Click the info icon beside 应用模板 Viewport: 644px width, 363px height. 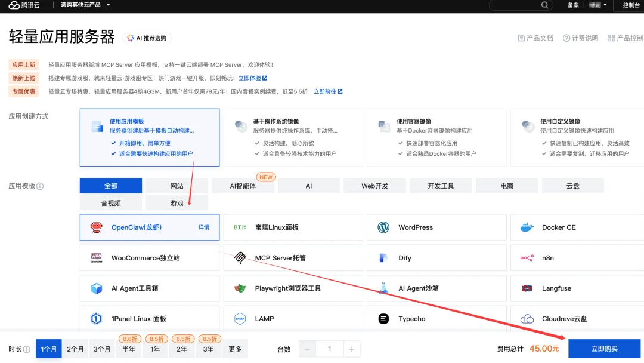click(40, 186)
